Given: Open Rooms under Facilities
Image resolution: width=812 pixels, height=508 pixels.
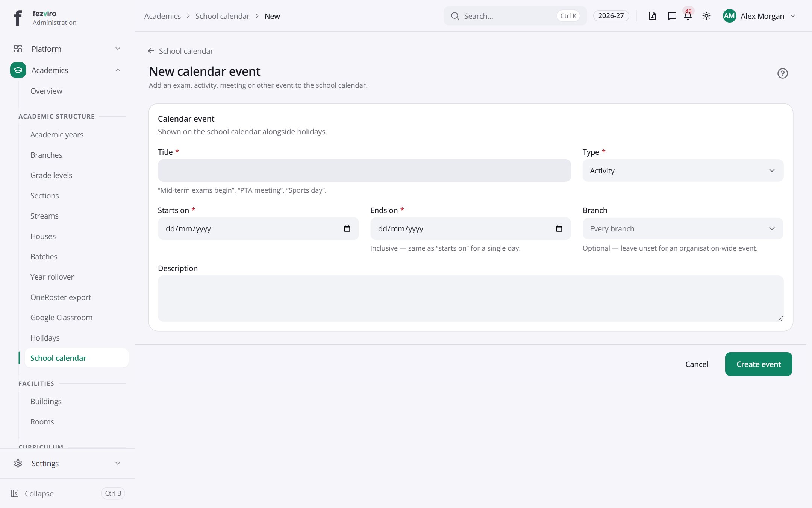Looking at the screenshot, I should [42, 422].
